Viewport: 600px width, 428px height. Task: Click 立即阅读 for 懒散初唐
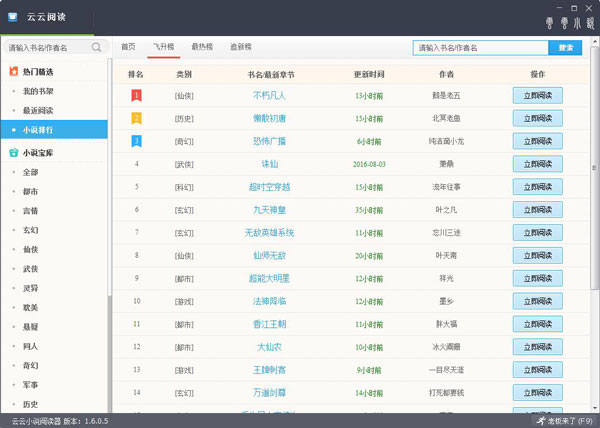coord(538,118)
